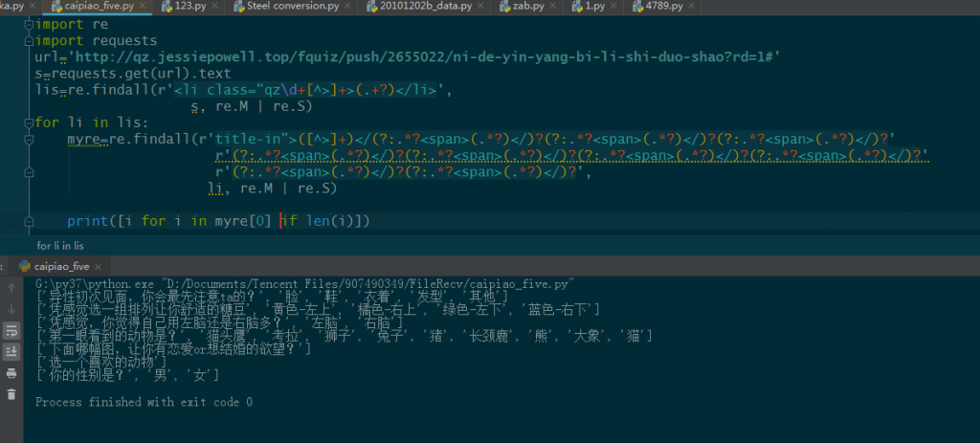Close the Steel conversion.py tab

348,6
